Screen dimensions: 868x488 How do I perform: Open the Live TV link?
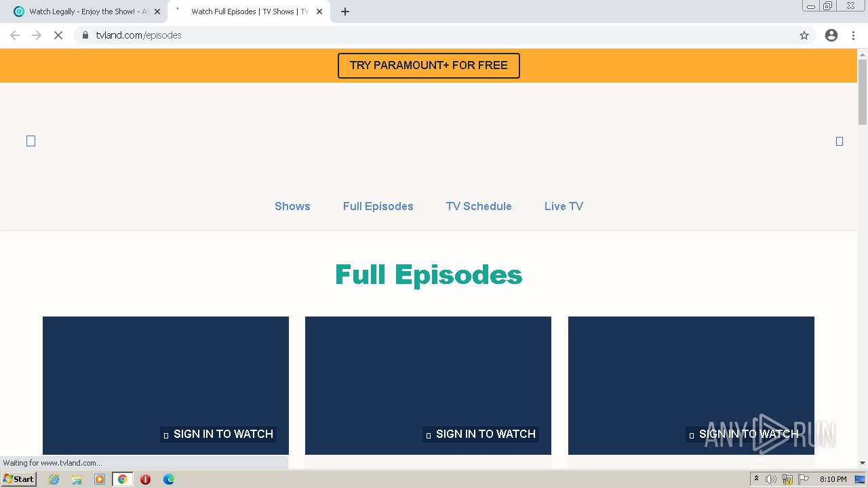click(x=564, y=206)
